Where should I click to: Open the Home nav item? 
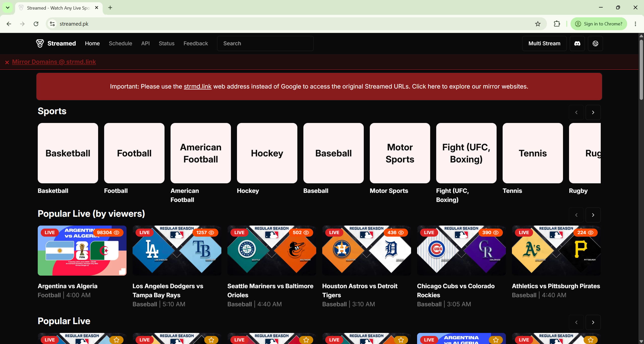click(x=92, y=44)
